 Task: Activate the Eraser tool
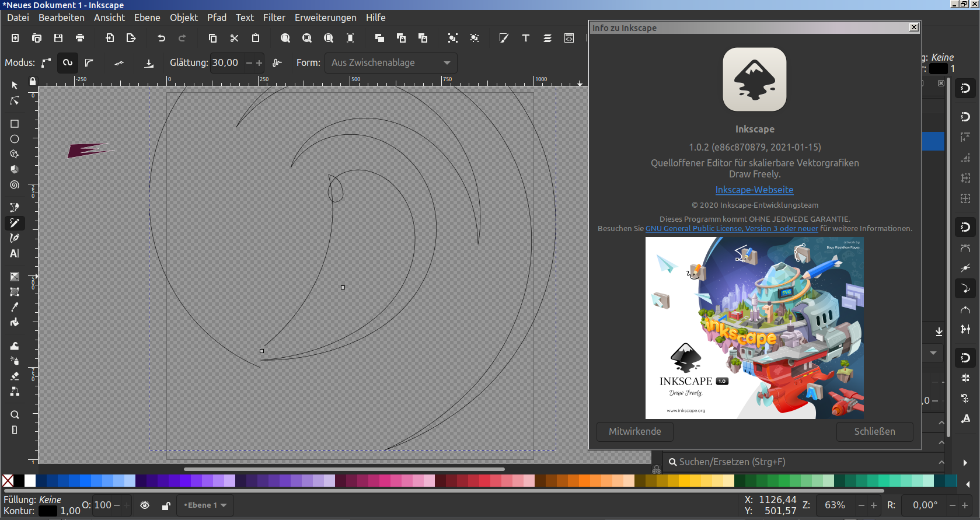[x=15, y=376]
